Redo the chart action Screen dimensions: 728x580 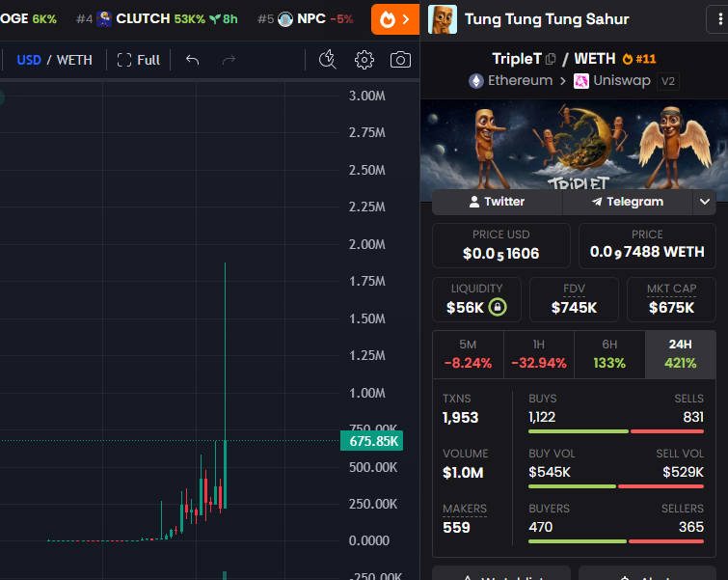pyautogui.click(x=229, y=60)
